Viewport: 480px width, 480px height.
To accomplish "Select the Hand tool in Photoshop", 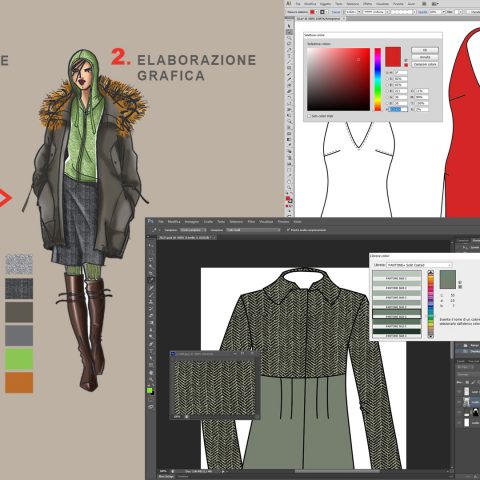I will pos(151,372).
